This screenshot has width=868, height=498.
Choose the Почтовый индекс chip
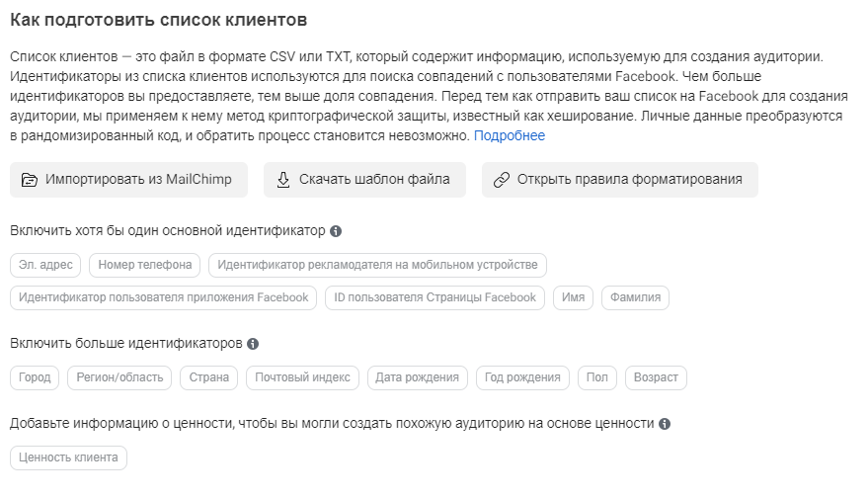[302, 377]
